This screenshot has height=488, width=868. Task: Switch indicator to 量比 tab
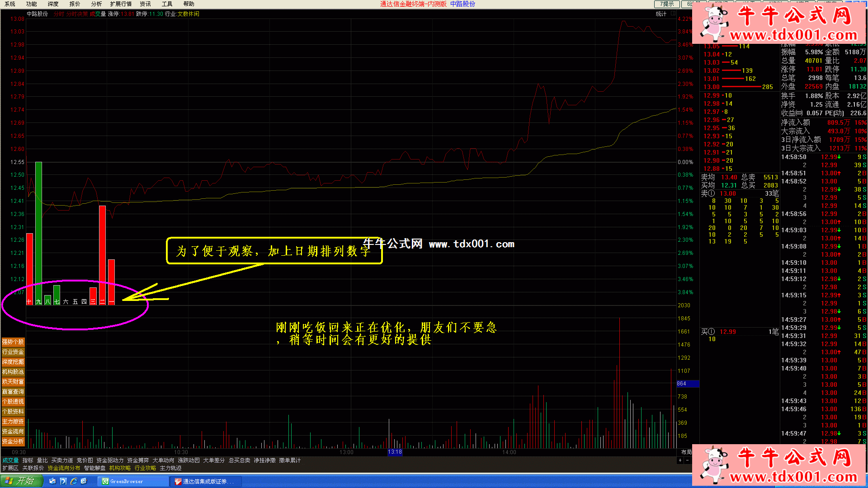coord(42,460)
